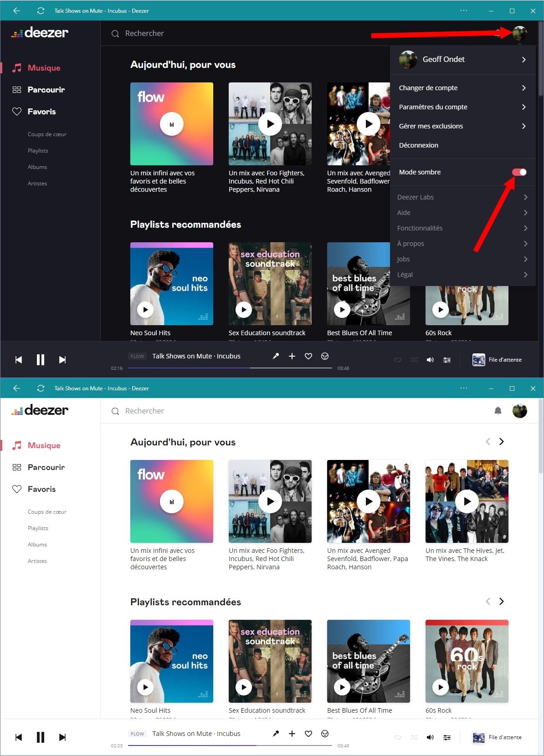
Task: Open File d'attente in the light player
Action: (x=497, y=737)
